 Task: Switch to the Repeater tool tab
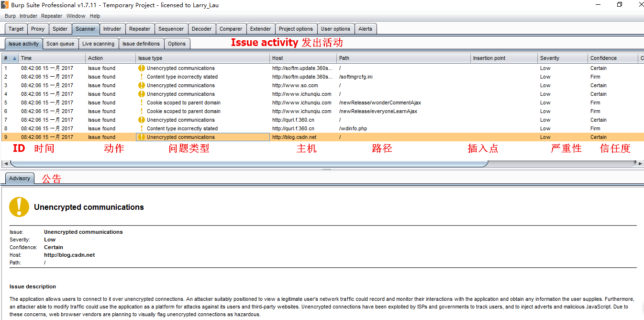click(x=140, y=29)
